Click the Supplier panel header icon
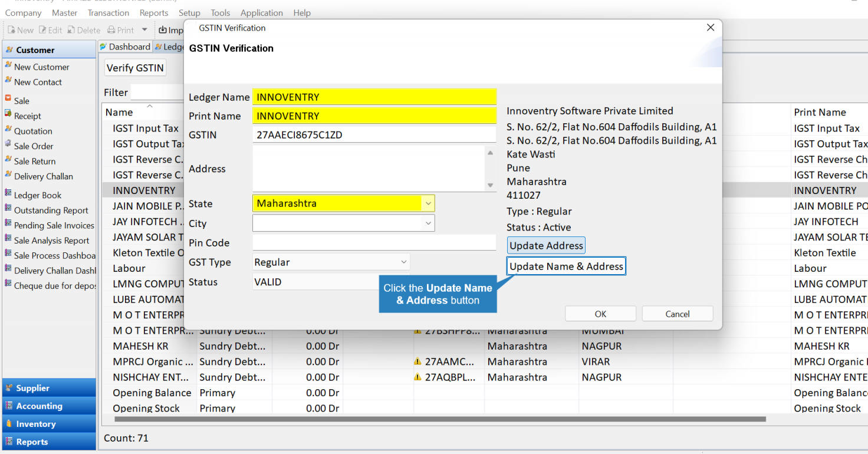868x454 pixels. click(x=9, y=388)
